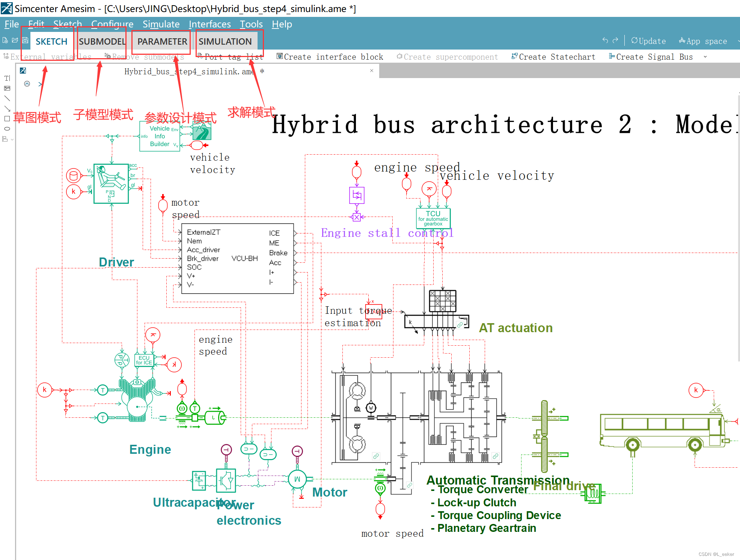Click the Redo arrow icon
Viewport: 740px width, 560px height.
616,40
